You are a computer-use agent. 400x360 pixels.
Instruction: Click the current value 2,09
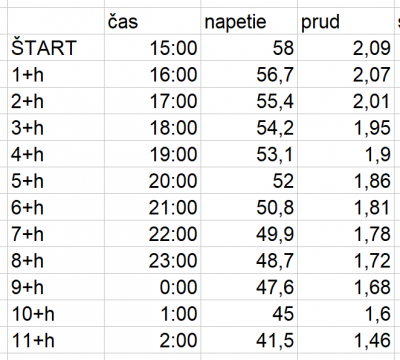coord(346,48)
